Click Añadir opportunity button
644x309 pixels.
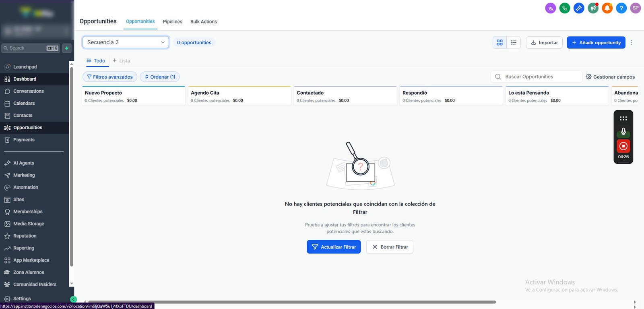coord(596,42)
